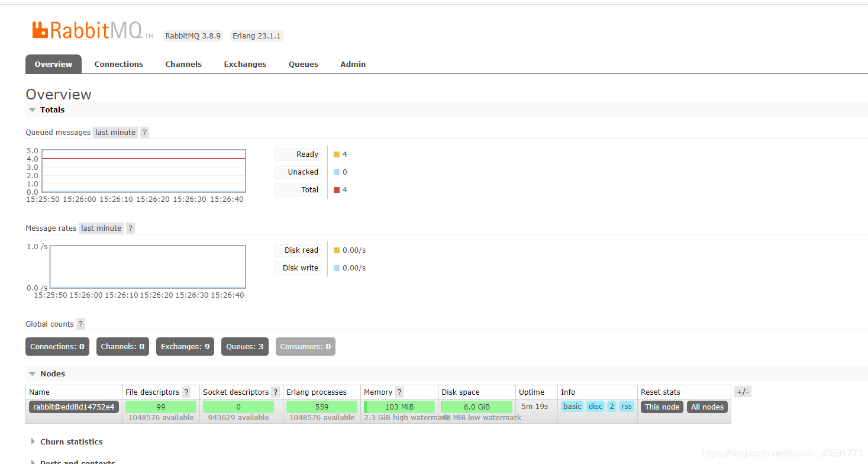
Task: Click the Disk read yellow swatch
Action: point(337,250)
